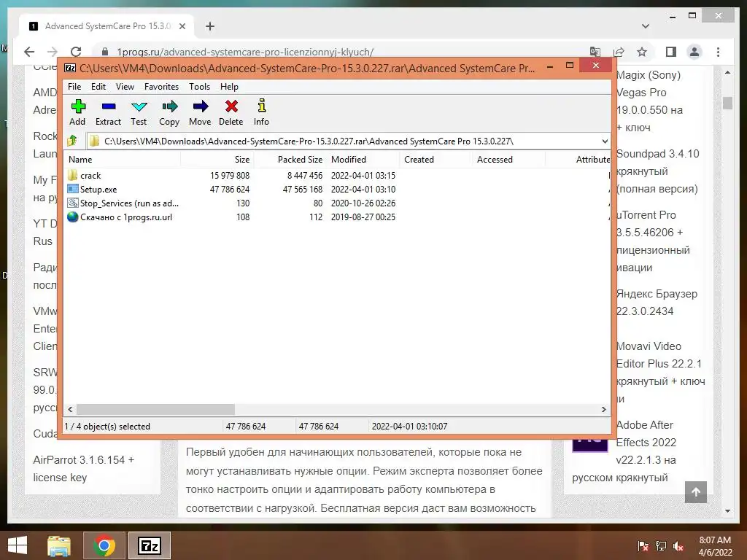Reload the Chrome page
Image resolution: width=747 pixels, height=560 pixels.
tap(76, 52)
